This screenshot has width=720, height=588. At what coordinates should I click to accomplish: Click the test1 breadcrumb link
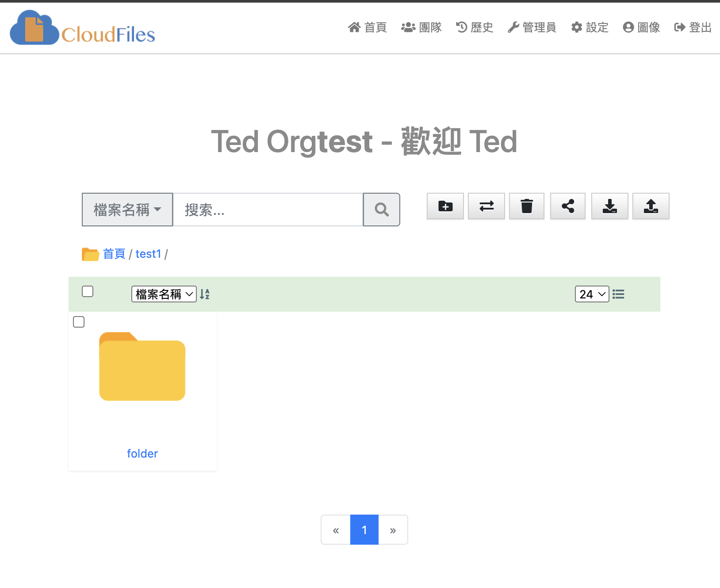(148, 254)
